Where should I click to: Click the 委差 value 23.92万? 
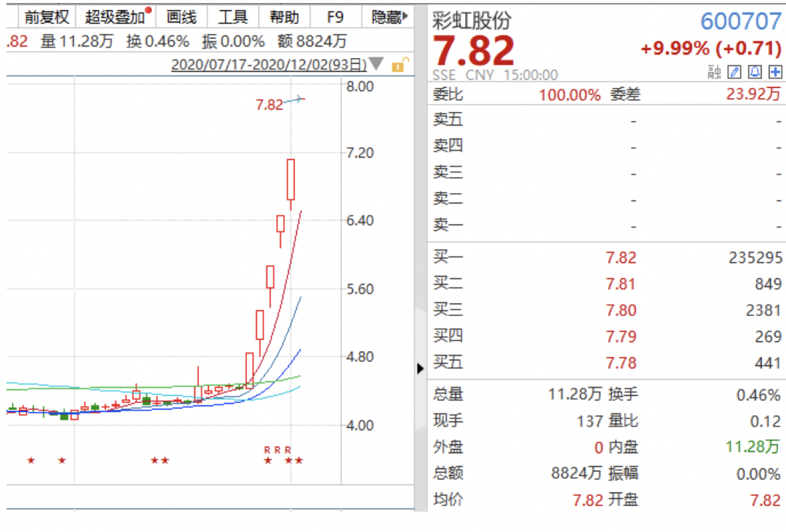[x=753, y=94]
